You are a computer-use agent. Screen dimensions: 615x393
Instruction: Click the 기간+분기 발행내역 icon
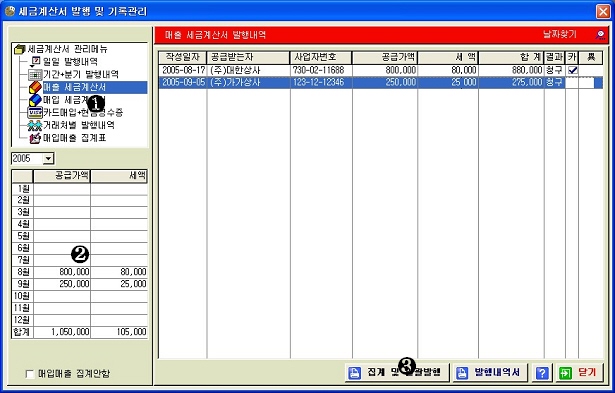point(35,75)
